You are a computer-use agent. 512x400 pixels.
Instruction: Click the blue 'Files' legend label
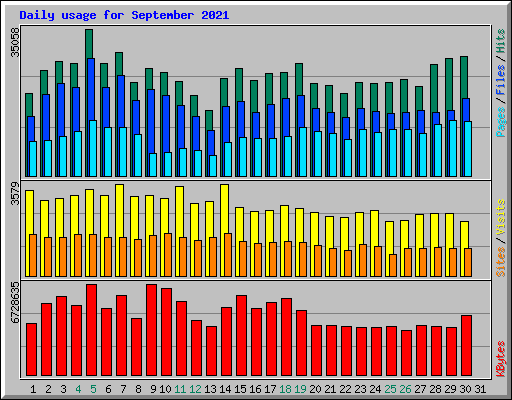501,80
